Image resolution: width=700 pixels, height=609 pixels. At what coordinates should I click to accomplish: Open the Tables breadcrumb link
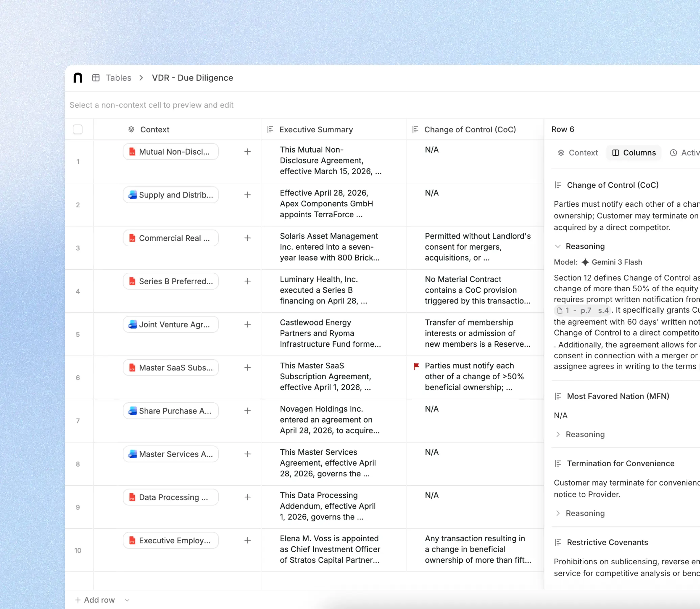click(x=118, y=78)
